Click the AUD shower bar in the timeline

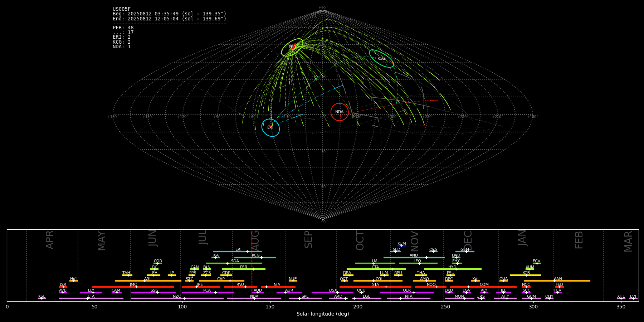(258, 293)
